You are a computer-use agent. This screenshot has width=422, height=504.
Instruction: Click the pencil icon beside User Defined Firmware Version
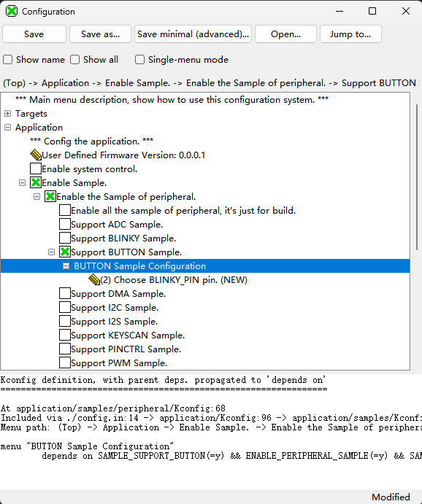[36, 155]
